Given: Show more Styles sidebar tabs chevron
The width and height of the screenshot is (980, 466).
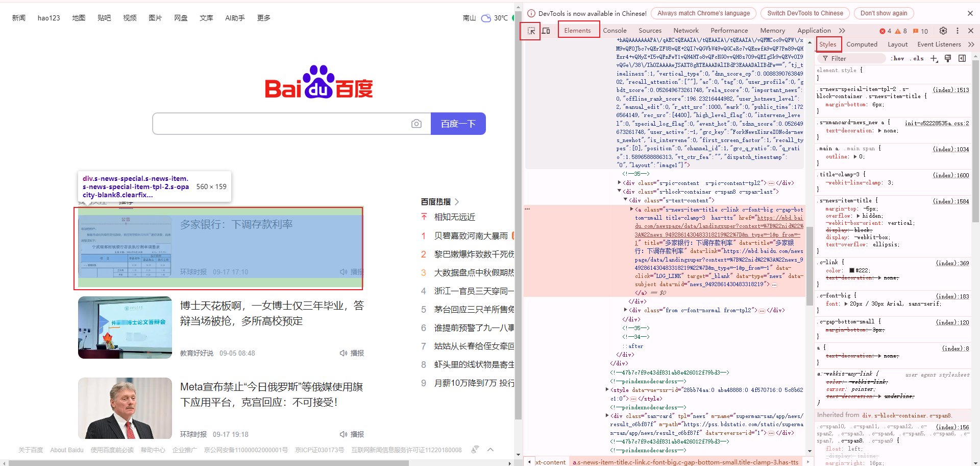Looking at the screenshot, I should pos(971,44).
